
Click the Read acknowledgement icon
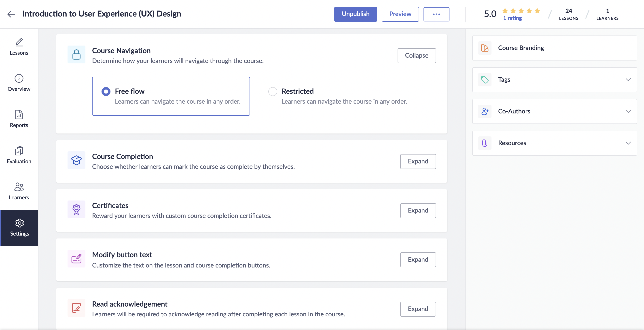click(x=76, y=308)
